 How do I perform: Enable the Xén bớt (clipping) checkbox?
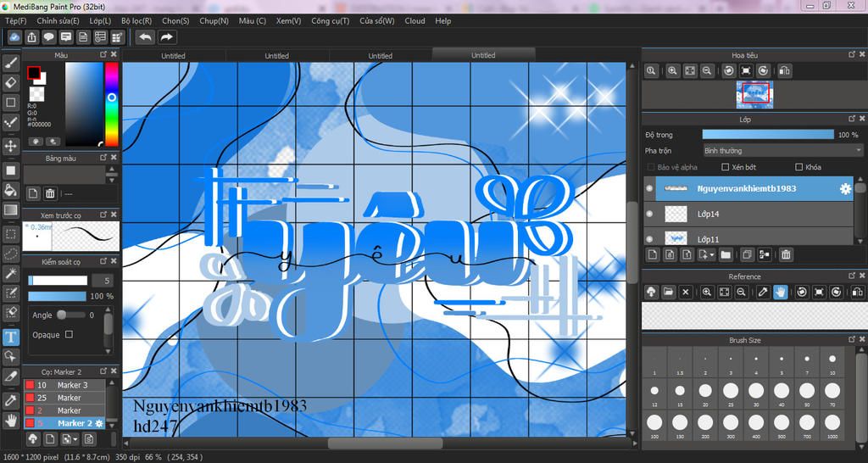726,167
